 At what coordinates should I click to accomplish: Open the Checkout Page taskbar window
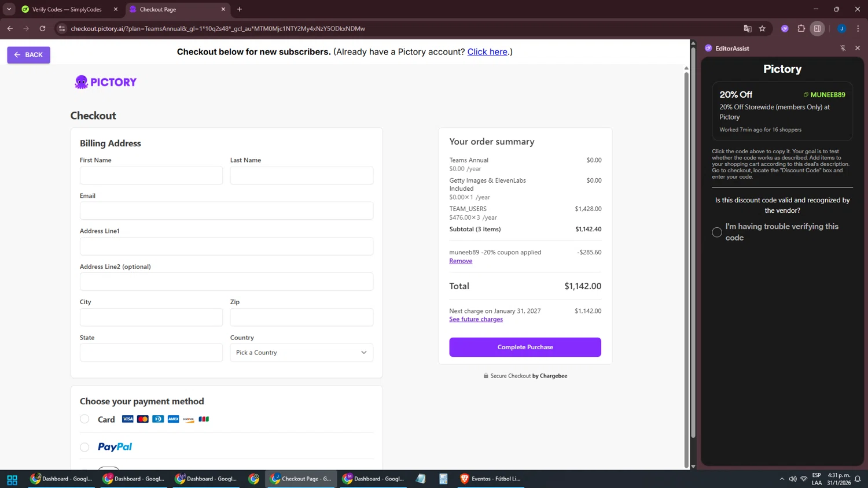click(x=301, y=479)
